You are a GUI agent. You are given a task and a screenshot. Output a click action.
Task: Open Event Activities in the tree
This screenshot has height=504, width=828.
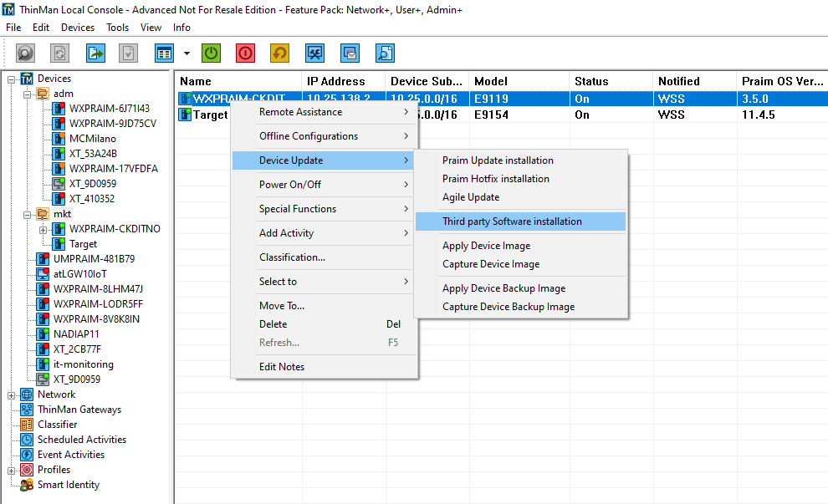pyautogui.click(x=71, y=455)
